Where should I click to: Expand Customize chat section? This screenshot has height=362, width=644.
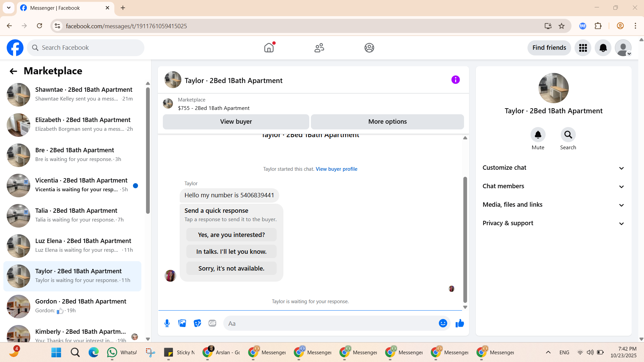(x=553, y=168)
